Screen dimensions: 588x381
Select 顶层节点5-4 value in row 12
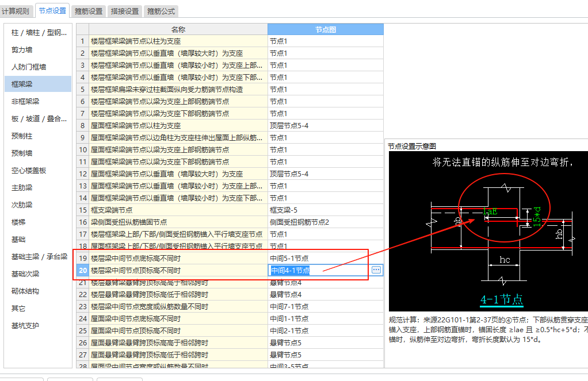pyautogui.click(x=326, y=174)
